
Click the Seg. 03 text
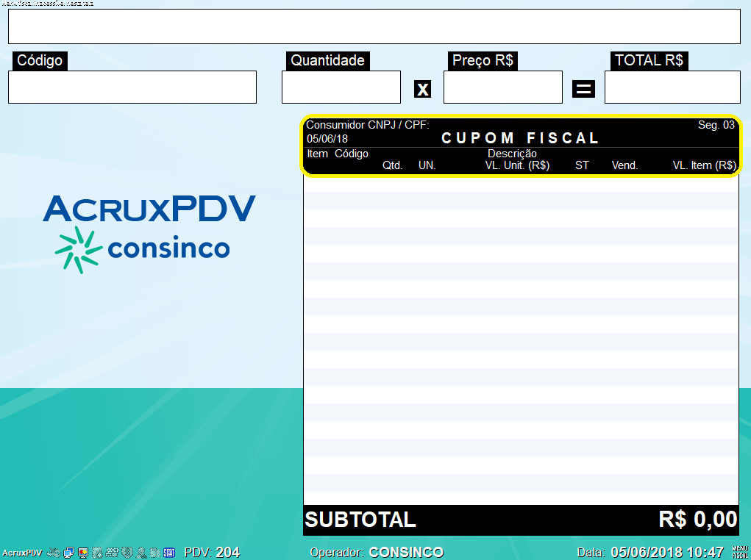716,125
